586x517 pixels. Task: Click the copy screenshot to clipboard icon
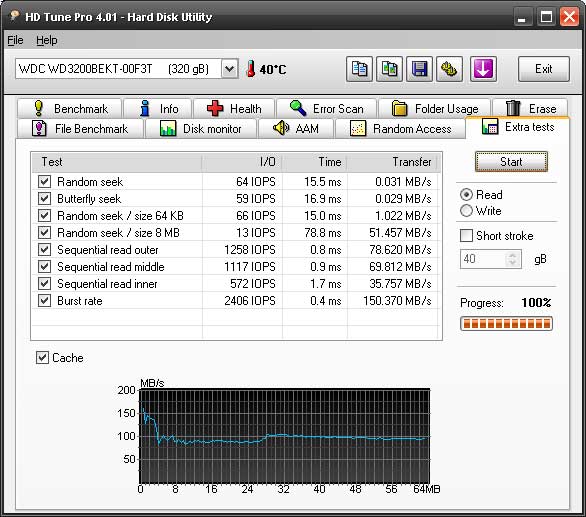[x=389, y=69]
